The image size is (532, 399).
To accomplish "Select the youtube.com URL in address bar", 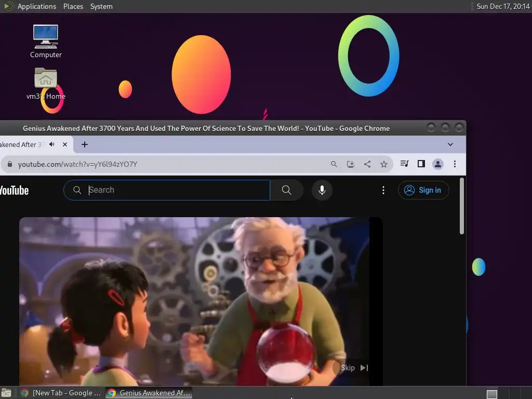I will point(78,164).
